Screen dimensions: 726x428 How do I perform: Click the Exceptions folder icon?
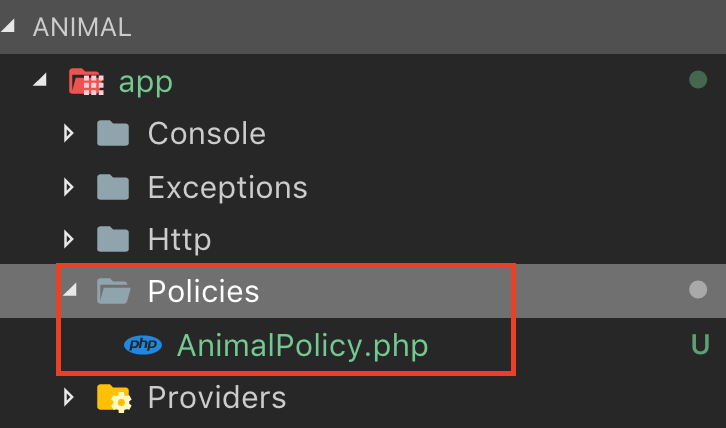pos(113,187)
